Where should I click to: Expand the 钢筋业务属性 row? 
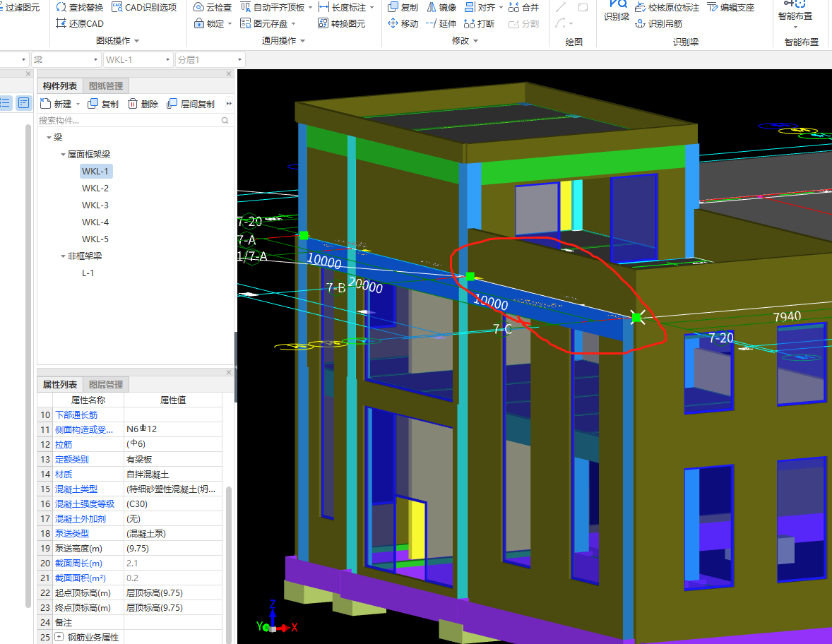click(59, 636)
